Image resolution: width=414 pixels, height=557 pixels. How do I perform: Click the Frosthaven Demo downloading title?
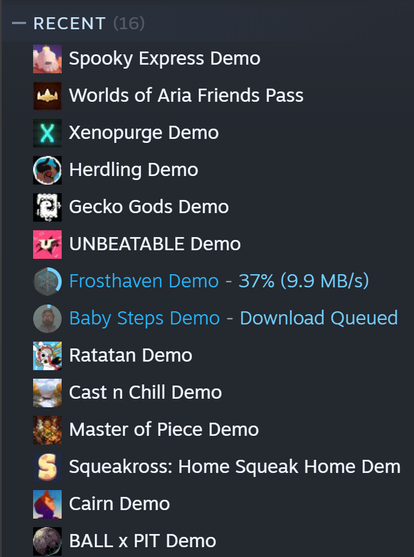(x=144, y=281)
